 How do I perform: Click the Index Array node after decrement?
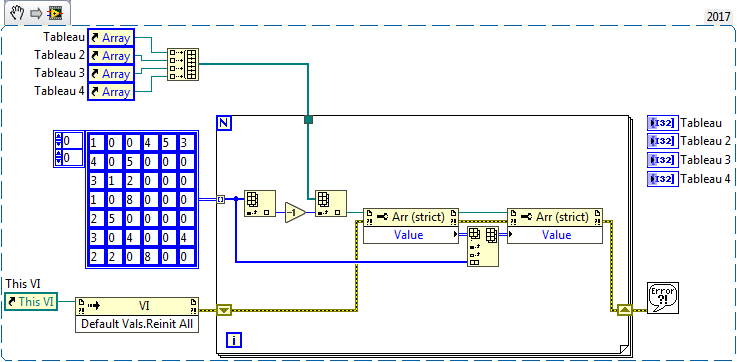[331, 204]
